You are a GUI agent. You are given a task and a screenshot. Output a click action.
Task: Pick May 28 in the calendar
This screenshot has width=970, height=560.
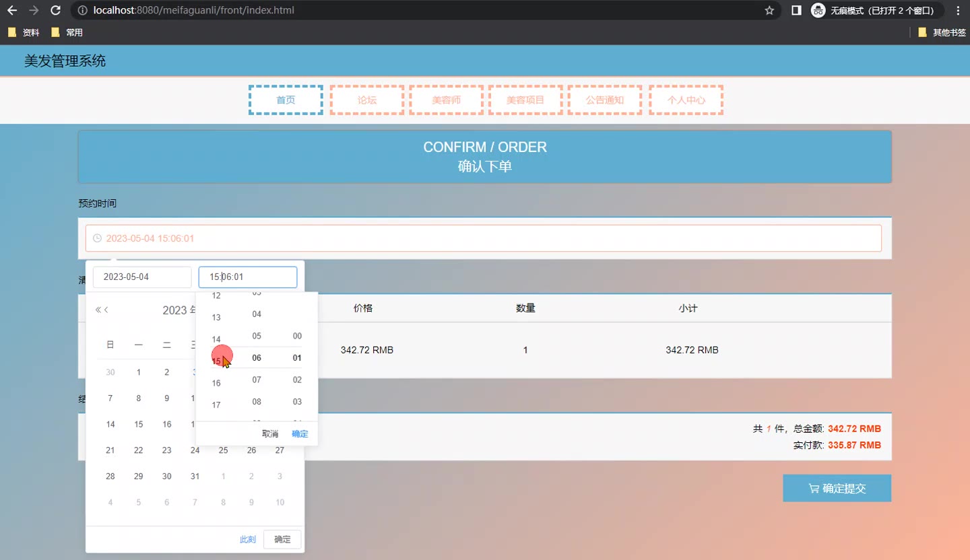click(x=110, y=477)
